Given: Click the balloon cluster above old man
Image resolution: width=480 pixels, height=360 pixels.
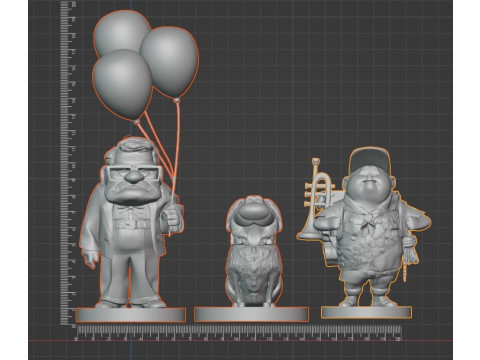Looking at the screenshot, I should click(145, 65).
